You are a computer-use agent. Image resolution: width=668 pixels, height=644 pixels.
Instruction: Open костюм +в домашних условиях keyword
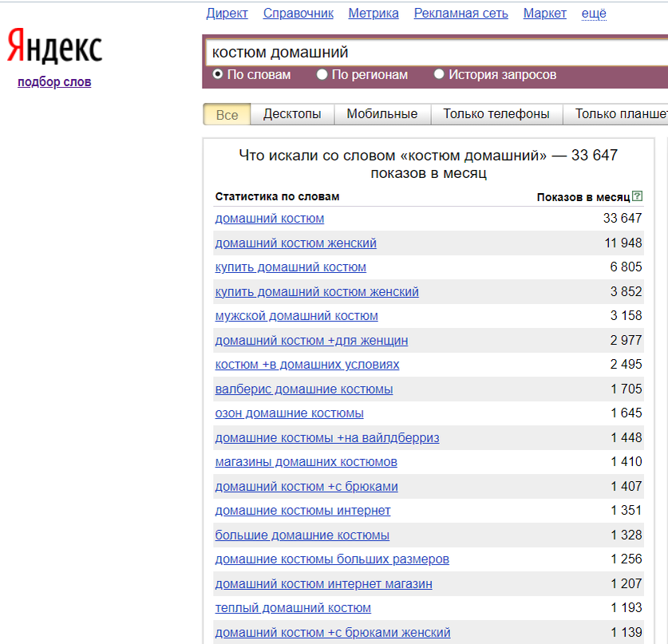pyautogui.click(x=307, y=365)
